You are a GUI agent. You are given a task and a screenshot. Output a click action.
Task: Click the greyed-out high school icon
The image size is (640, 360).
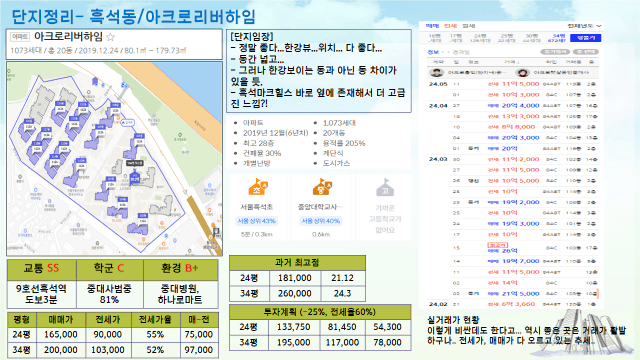385,187
